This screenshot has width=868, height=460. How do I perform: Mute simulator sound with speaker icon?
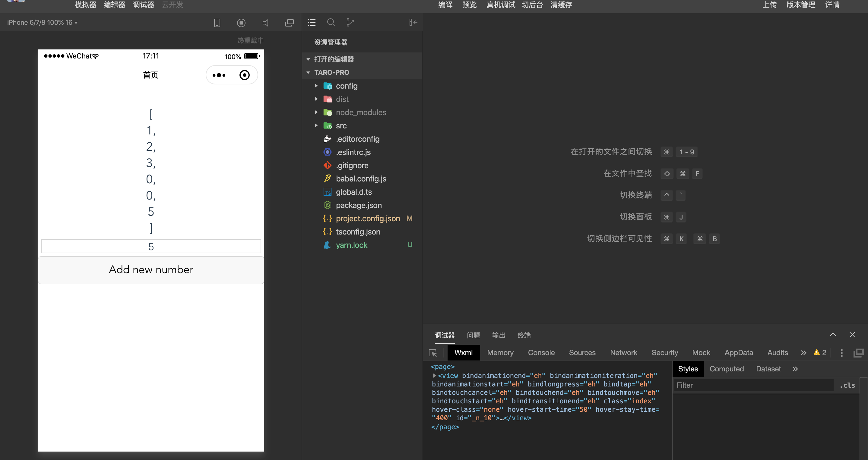[265, 23]
